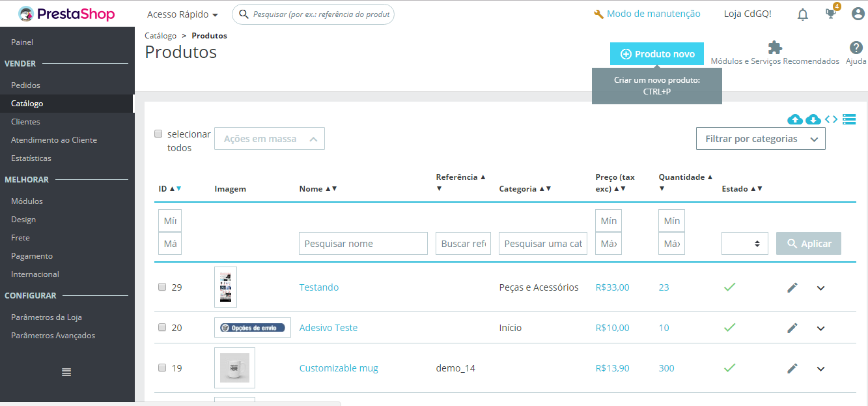Click the PrestaShop logo
Screen dimensions: 868x406
[x=66, y=14]
